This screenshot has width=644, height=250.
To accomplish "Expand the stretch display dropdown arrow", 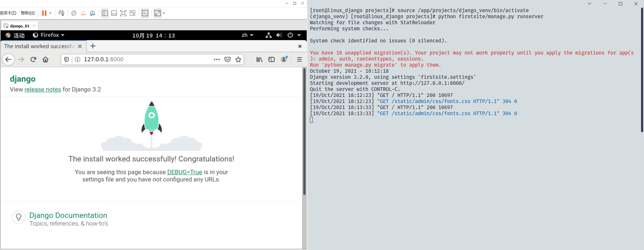I will click(164, 13).
